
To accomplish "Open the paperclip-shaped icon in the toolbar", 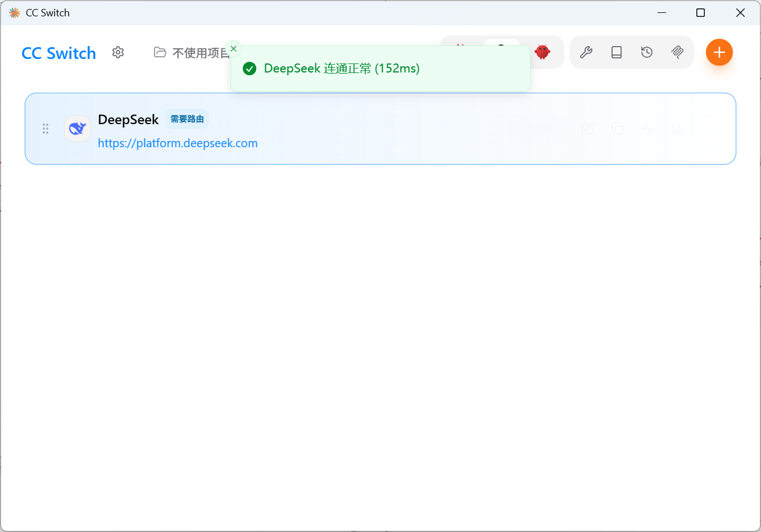I will tap(677, 52).
